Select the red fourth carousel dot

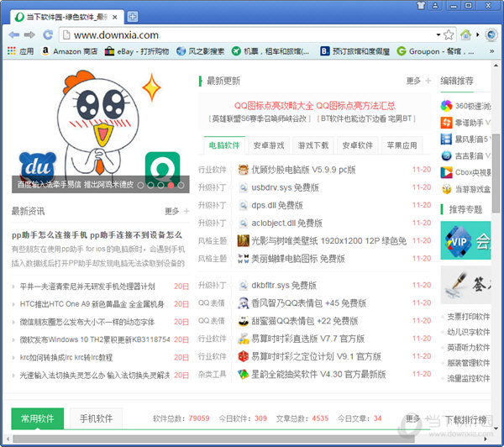[x=171, y=185]
